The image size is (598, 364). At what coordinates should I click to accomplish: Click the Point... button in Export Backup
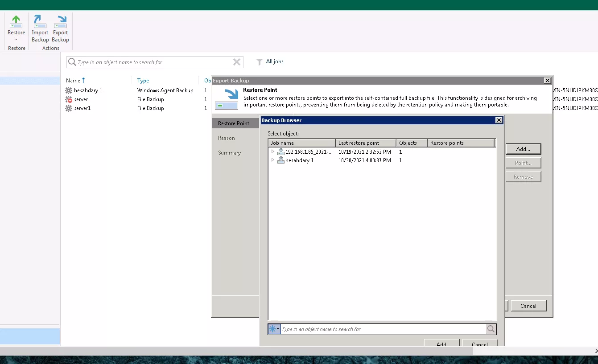click(x=523, y=163)
